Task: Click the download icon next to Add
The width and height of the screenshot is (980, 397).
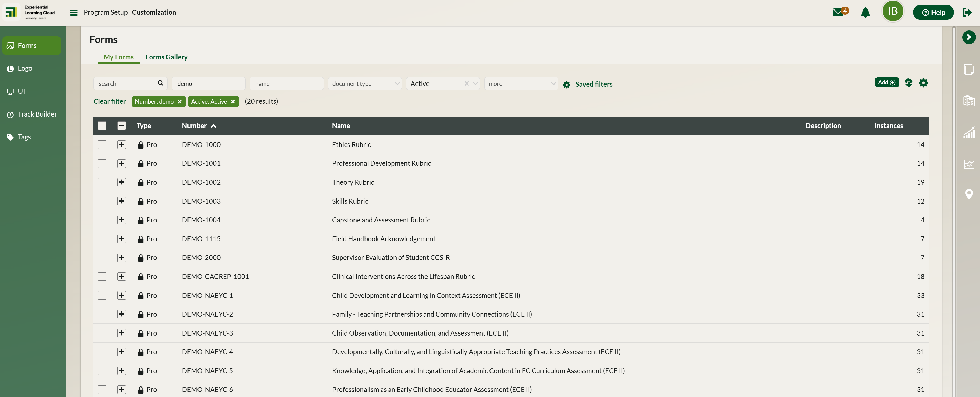Action: tap(909, 83)
